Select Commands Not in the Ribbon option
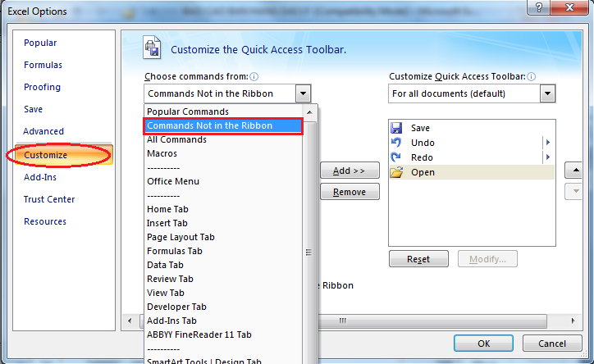Viewport: 594px width, 364px height. point(223,125)
